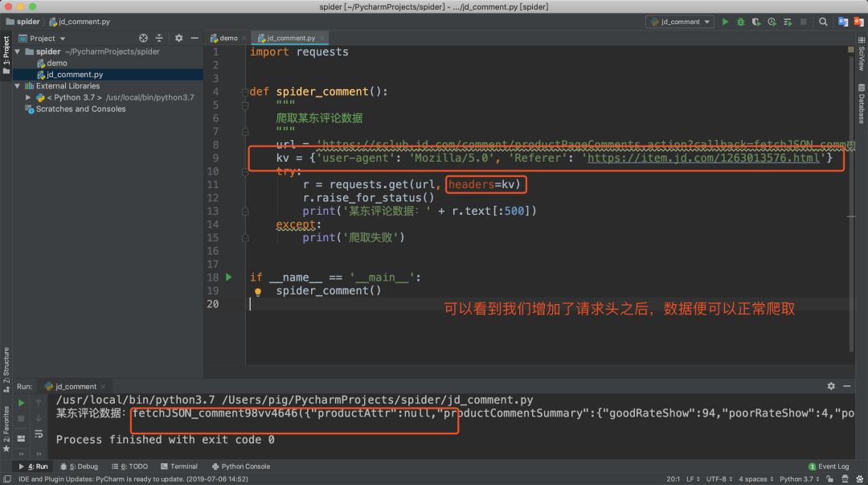Image resolution: width=868 pixels, height=485 pixels.
Task: Open Search Everywhere magnifier icon
Action: pyautogui.click(x=823, y=22)
